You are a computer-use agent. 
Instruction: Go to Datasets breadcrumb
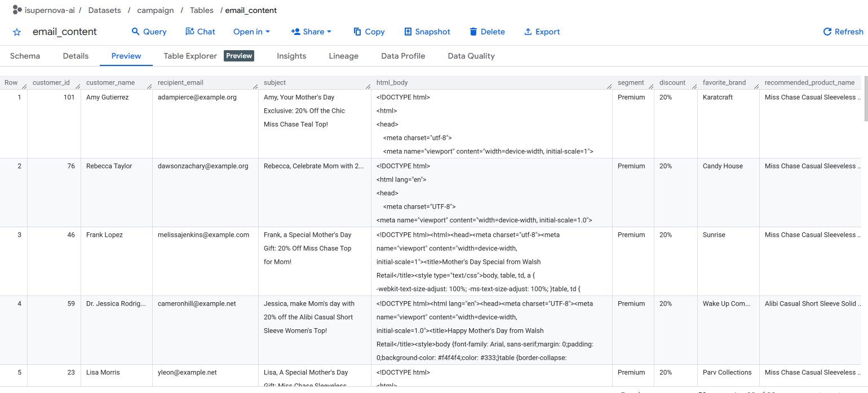(105, 10)
